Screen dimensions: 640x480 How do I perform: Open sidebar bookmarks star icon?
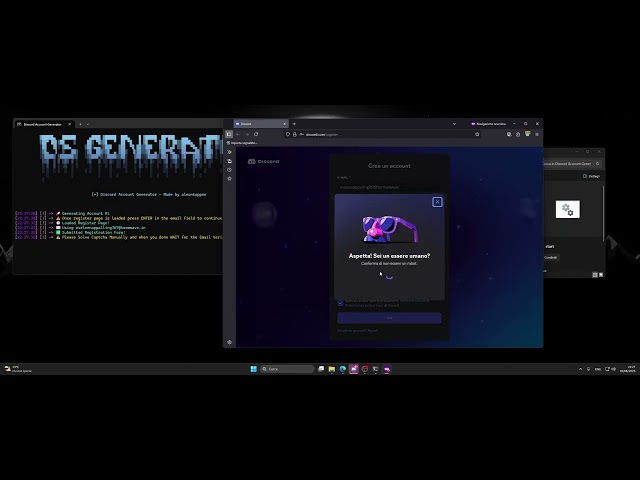(x=229, y=179)
